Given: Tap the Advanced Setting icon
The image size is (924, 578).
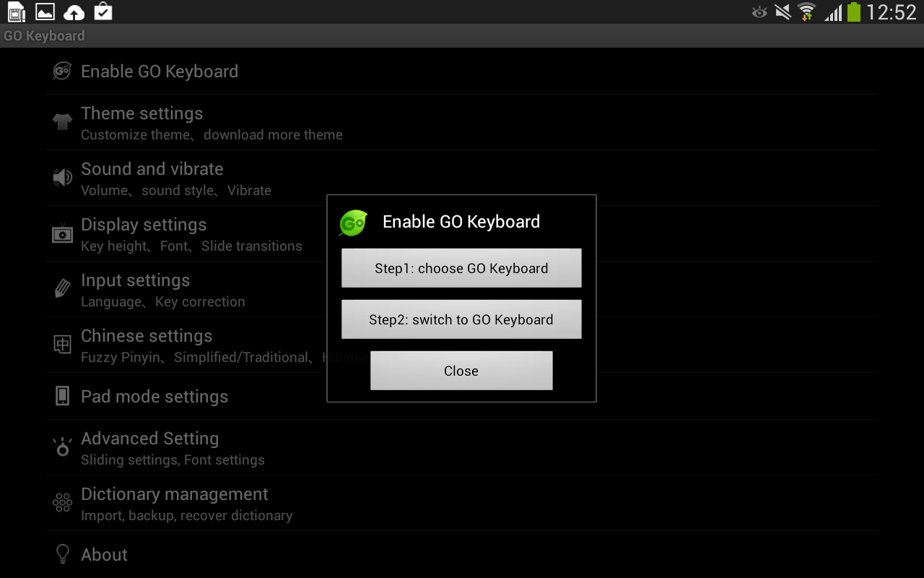Looking at the screenshot, I should pyautogui.click(x=63, y=447).
